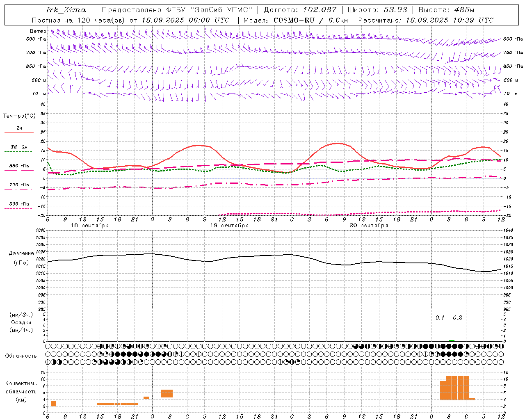Screen dimensions: 525x420
Task: Click the tallest orange convective cloud bar
Action: [x=457, y=388]
